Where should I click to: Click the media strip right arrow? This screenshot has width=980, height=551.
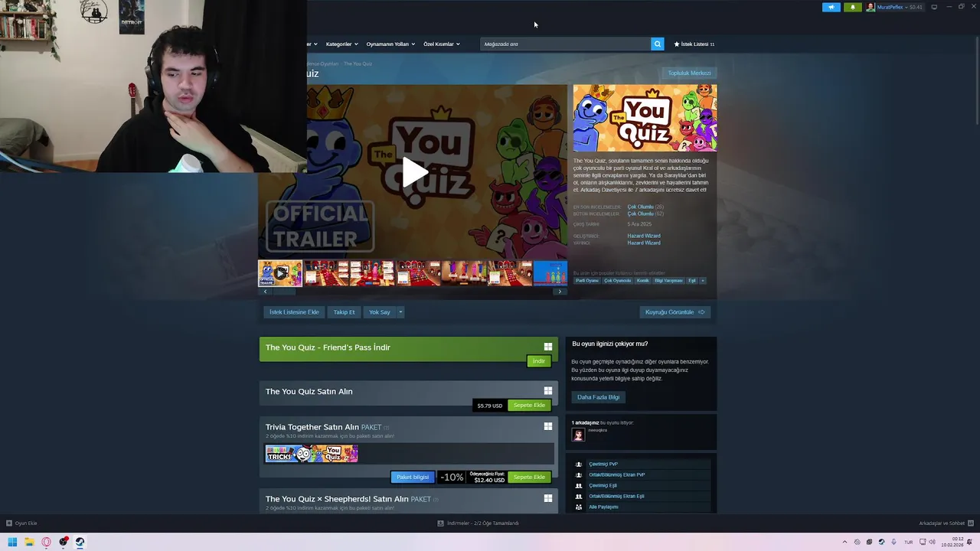tap(560, 292)
